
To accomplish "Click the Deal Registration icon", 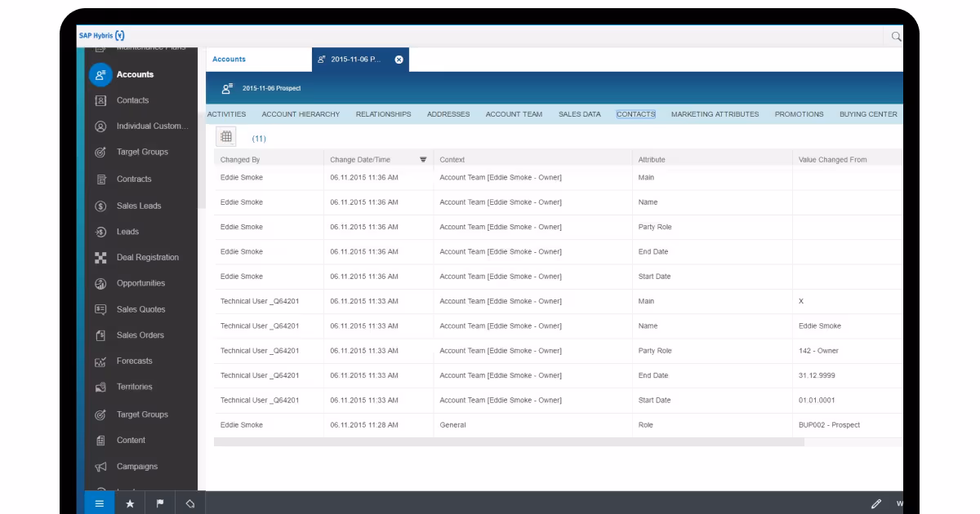I will pos(101,257).
